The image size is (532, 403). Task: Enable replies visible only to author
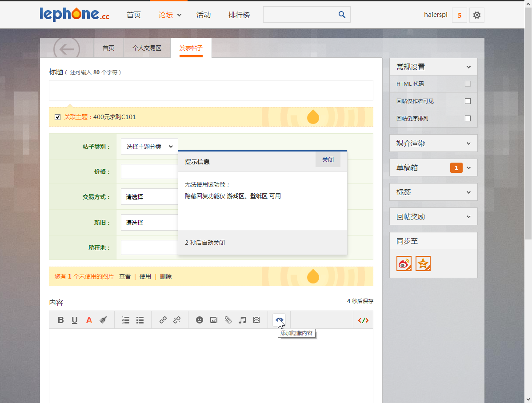click(468, 101)
